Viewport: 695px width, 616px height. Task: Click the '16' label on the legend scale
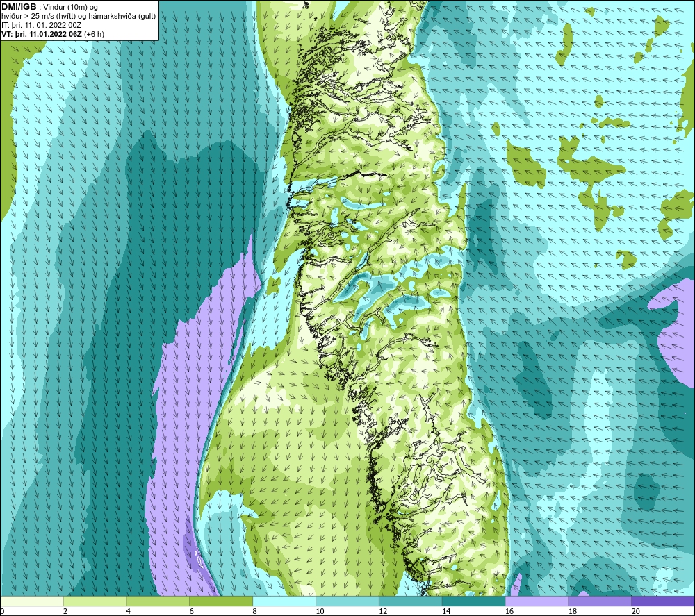(509, 611)
